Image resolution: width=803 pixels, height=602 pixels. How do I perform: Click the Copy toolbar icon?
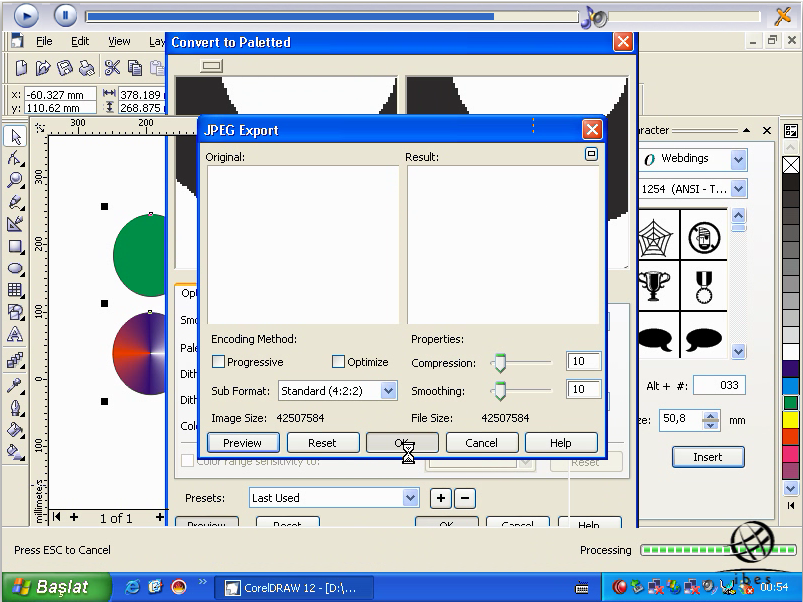click(x=135, y=68)
